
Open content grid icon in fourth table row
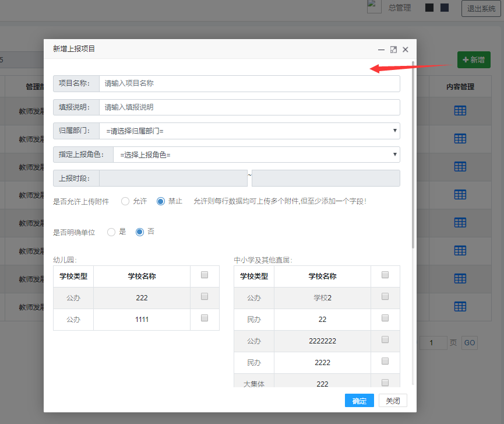pyautogui.click(x=460, y=195)
